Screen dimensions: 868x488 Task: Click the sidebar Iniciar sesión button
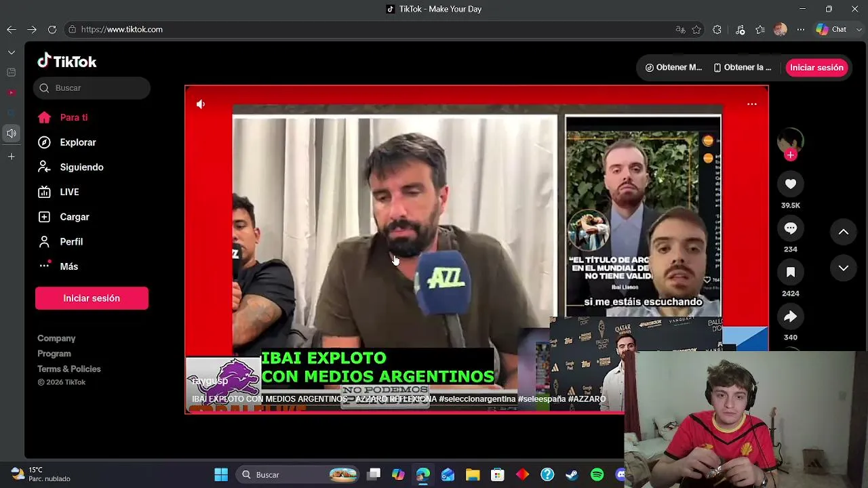pyautogui.click(x=92, y=298)
